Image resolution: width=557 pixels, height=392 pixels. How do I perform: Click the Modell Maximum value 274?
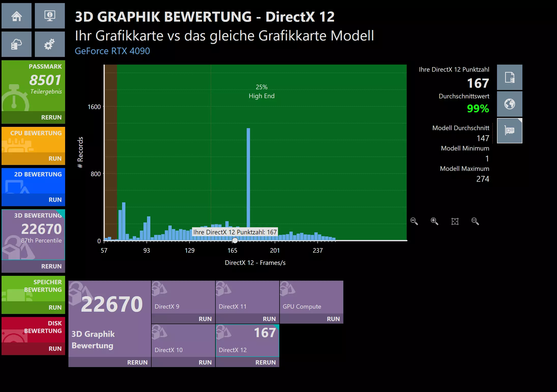483,179
